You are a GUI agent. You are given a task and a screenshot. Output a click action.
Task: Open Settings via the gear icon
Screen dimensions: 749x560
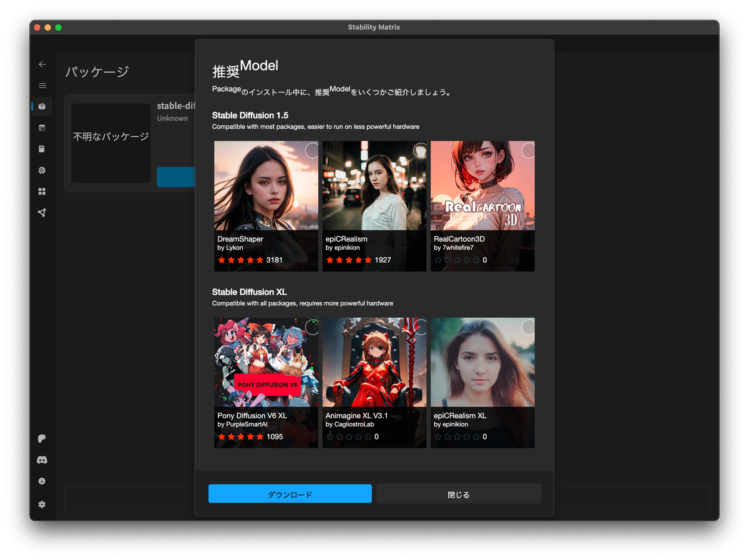(x=42, y=504)
